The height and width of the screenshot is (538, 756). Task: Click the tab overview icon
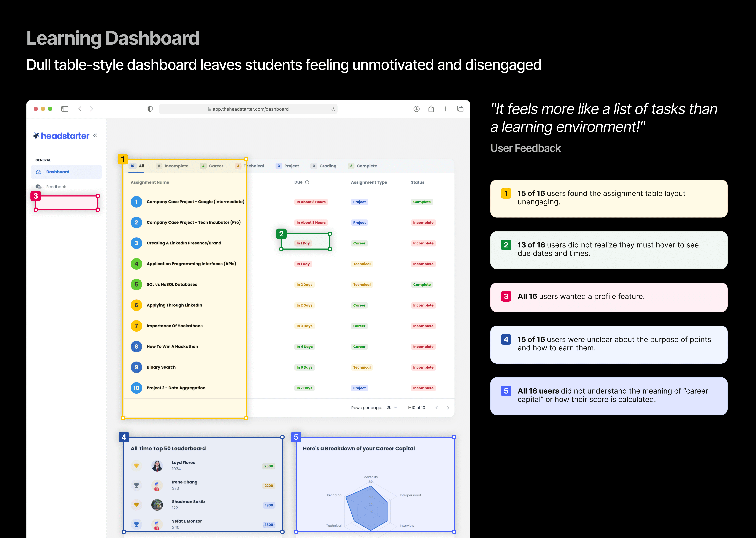pyautogui.click(x=460, y=109)
